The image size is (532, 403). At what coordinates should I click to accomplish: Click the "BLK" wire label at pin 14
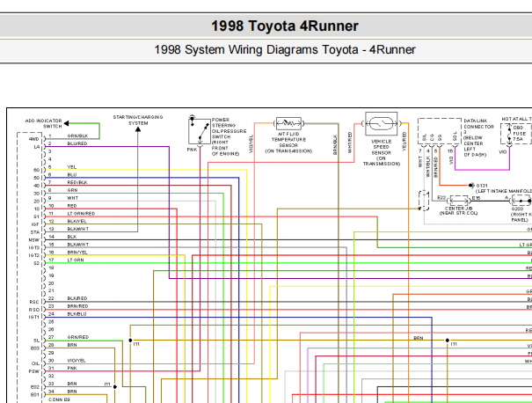click(72, 237)
